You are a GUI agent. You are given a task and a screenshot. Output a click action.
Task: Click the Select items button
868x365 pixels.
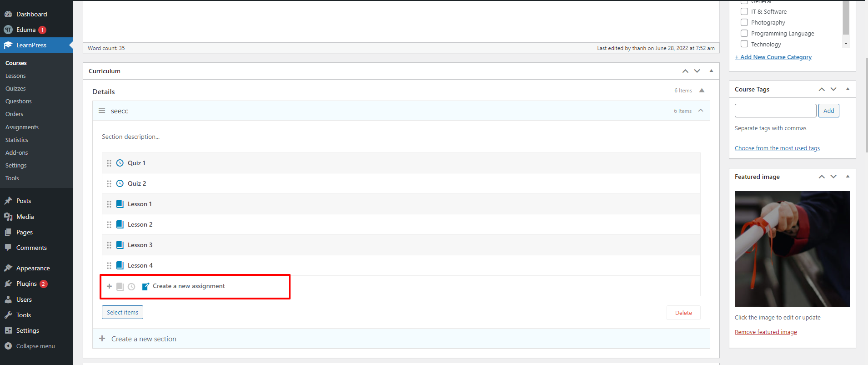pyautogui.click(x=122, y=312)
